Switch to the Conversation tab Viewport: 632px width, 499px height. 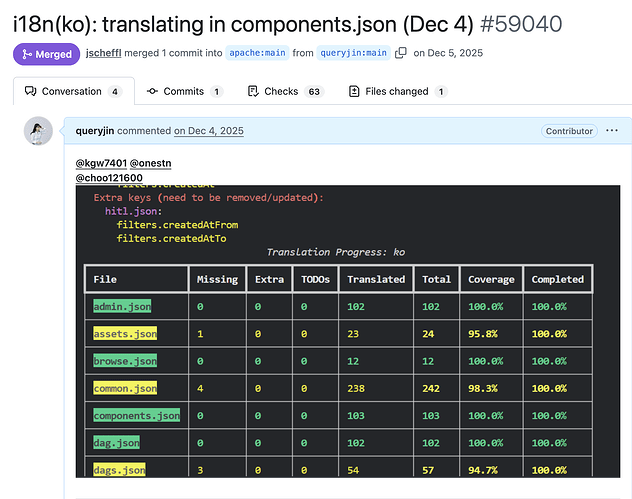point(72,91)
